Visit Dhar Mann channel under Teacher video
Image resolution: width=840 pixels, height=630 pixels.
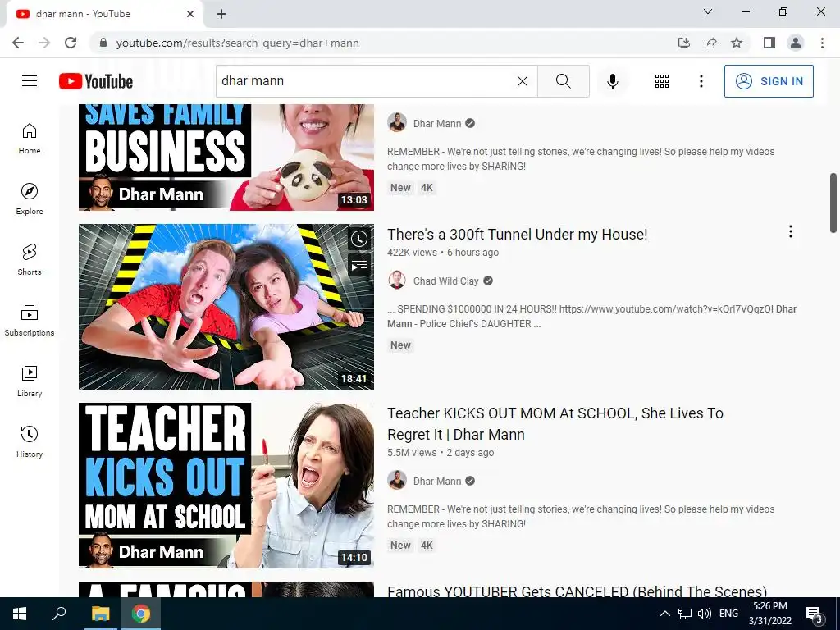pos(436,481)
